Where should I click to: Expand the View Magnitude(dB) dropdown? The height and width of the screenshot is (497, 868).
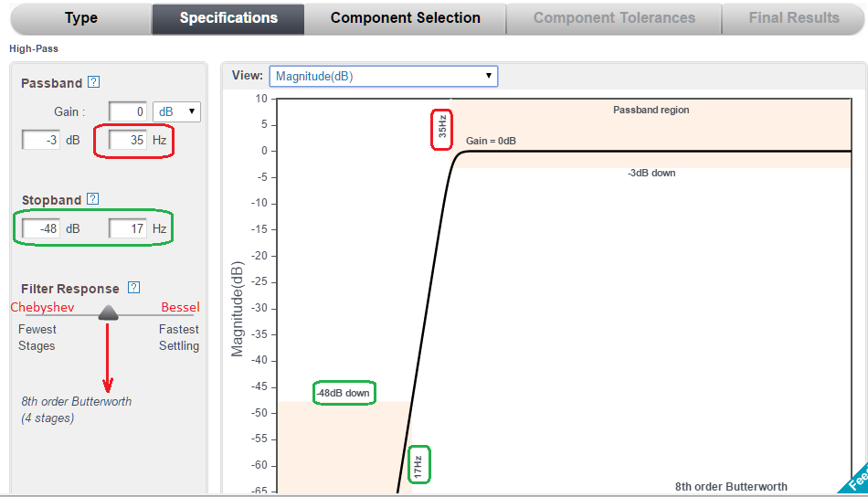point(384,76)
